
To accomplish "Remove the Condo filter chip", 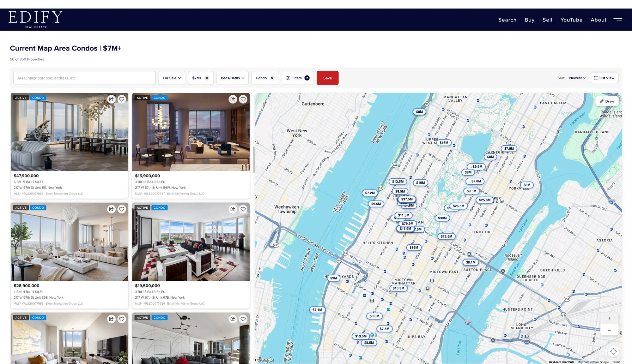I will click(x=272, y=78).
